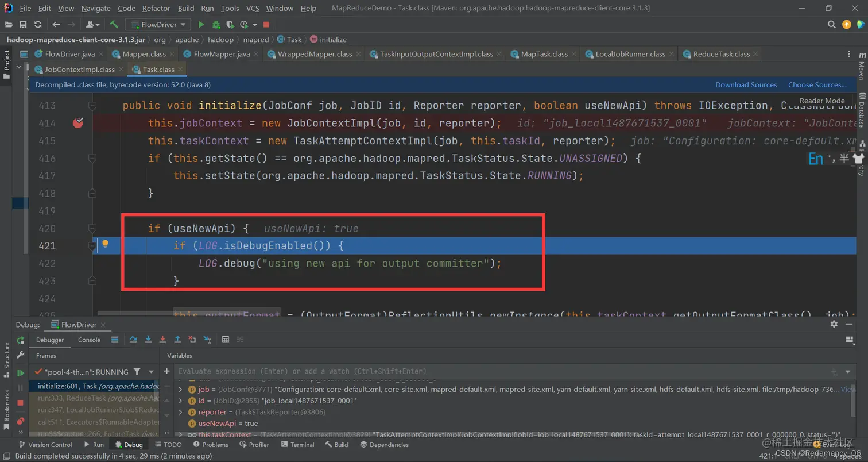Open the Profiler tool window button

254,444
